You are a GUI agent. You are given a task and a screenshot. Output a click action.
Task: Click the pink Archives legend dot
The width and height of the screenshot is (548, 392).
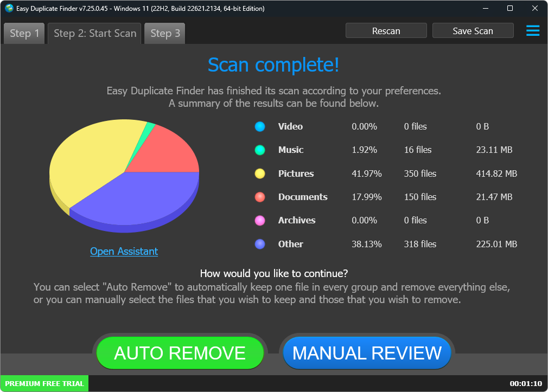(260, 221)
